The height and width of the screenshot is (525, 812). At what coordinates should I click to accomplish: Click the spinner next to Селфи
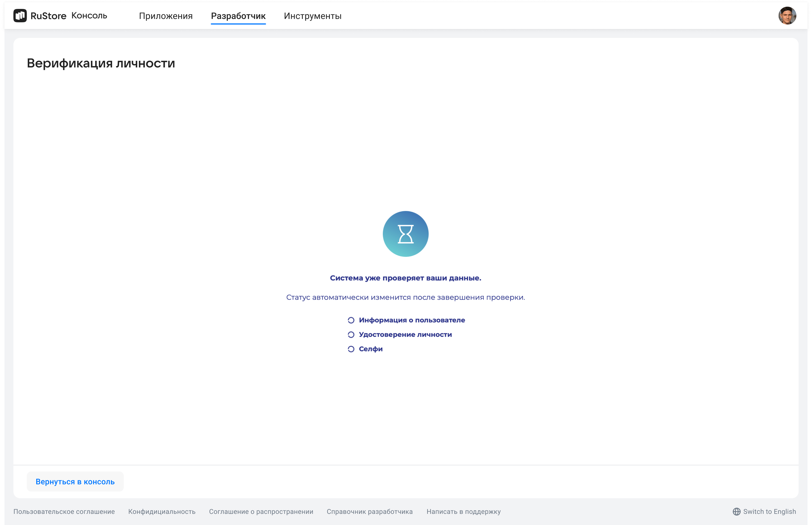pyautogui.click(x=351, y=349)
